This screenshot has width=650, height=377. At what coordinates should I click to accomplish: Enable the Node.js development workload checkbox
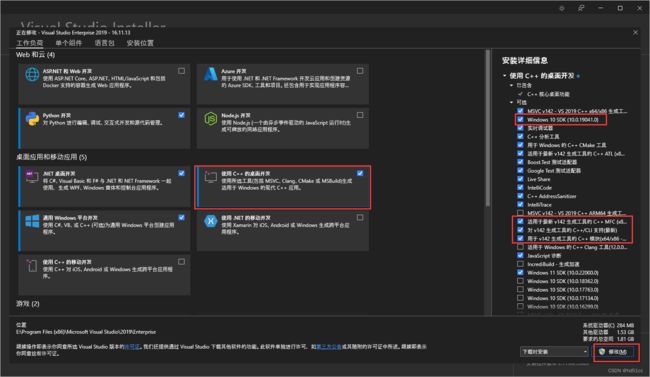coord(360,115)
